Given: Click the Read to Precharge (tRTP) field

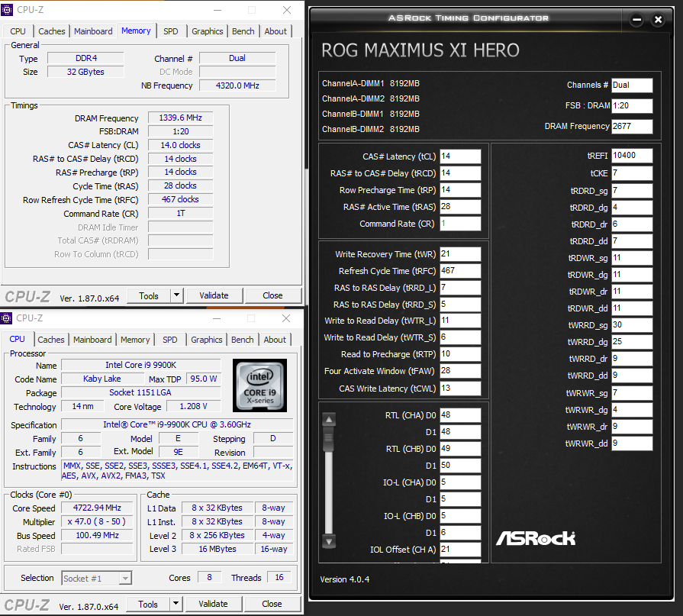Looking at the screenshot, I should pos(460,354).
